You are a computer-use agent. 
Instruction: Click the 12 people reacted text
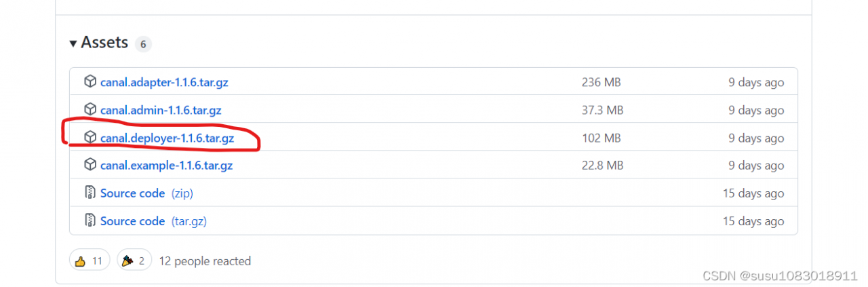(x=205, y=261)
